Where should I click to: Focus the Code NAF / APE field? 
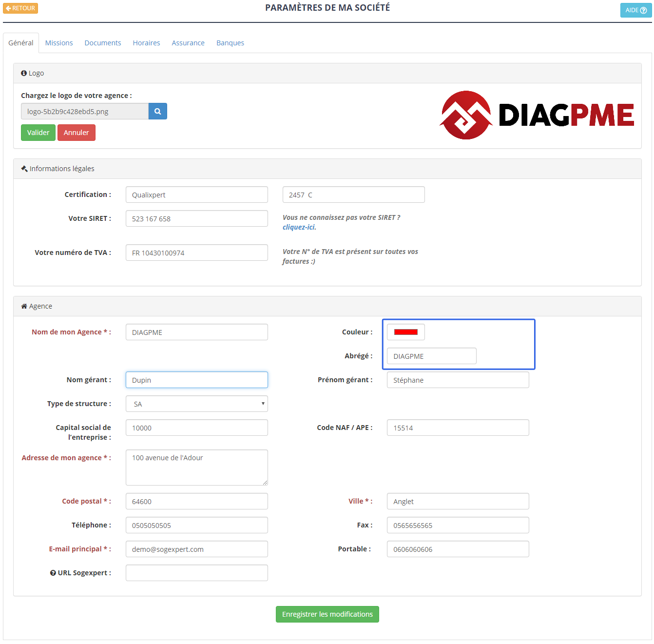point(458,428)
